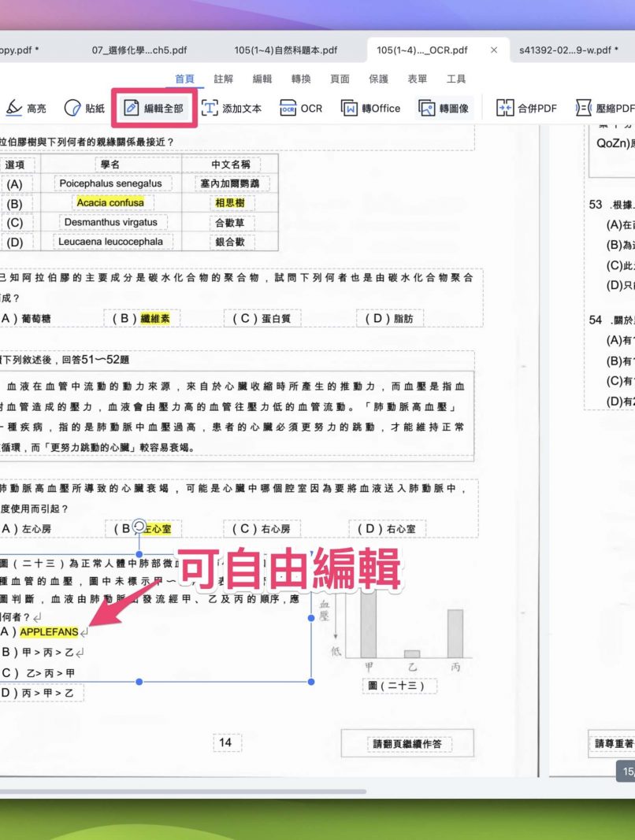This screenshot has height=840, width=635.
Task: Select the 貼紙 sticker tool
Action: (72, 108)
